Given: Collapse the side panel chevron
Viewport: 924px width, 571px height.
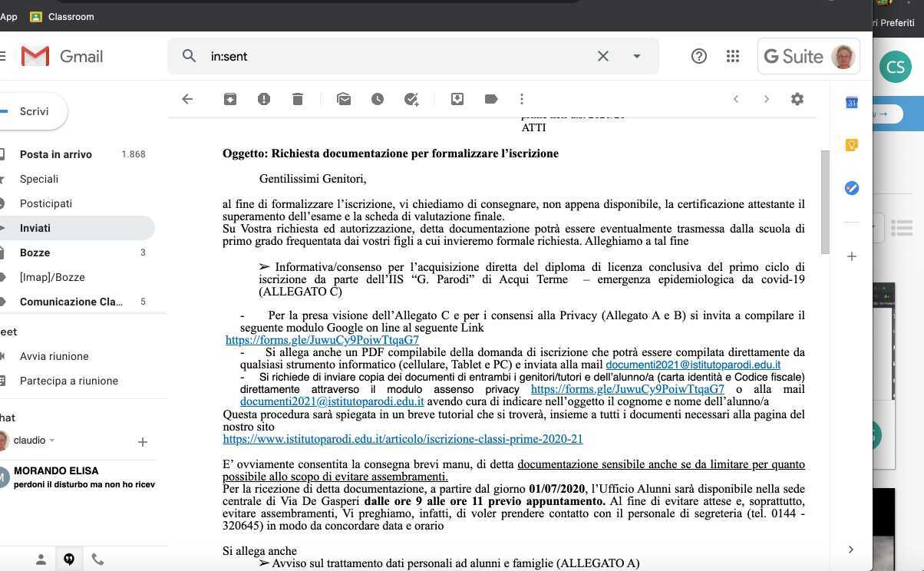Looking at the screenshot, I should [851, 550].
